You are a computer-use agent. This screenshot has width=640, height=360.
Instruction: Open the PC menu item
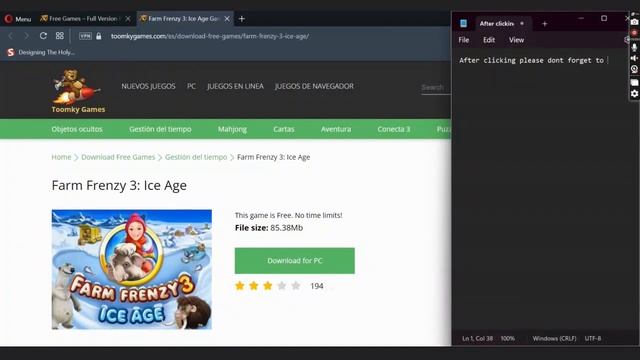pyautogui.click(x=191, y=86)
